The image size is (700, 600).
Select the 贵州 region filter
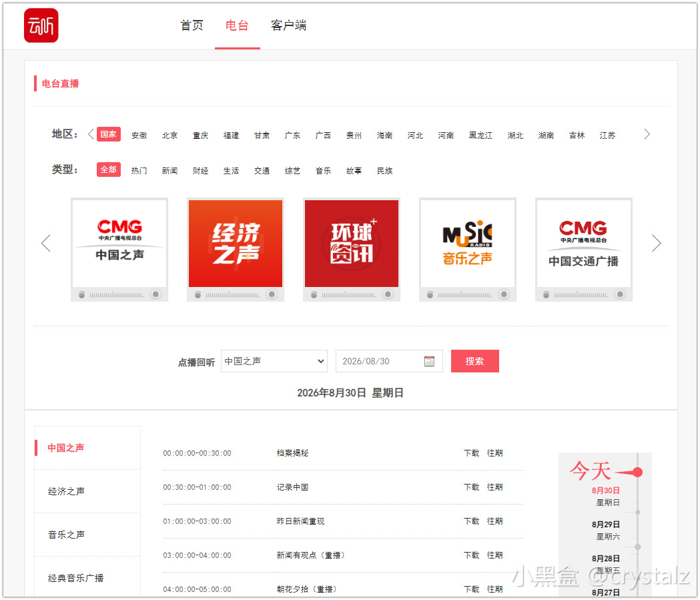pyautogui.click(x=354, y=135)
